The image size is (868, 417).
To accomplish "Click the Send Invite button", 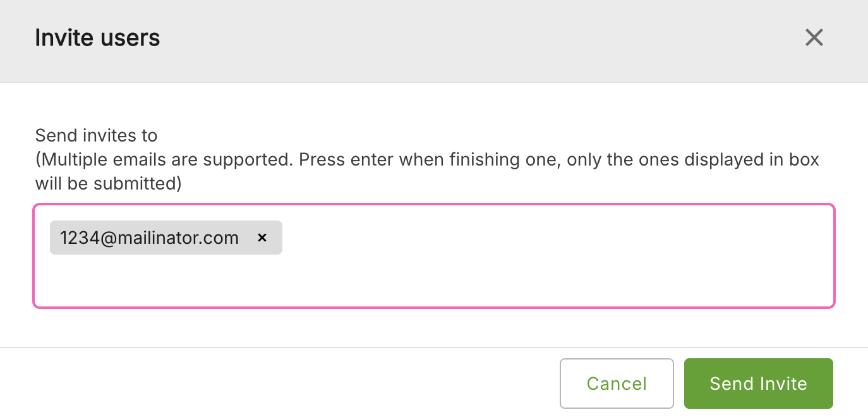I will click(x=758, y=384).
